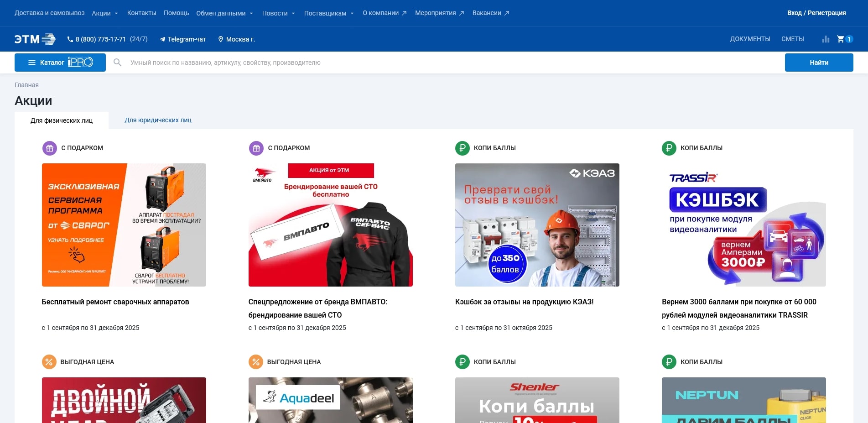Screen dimensions: 868x423
Task: Expand the Новости dropdown menu
Action: click(278, 13)
